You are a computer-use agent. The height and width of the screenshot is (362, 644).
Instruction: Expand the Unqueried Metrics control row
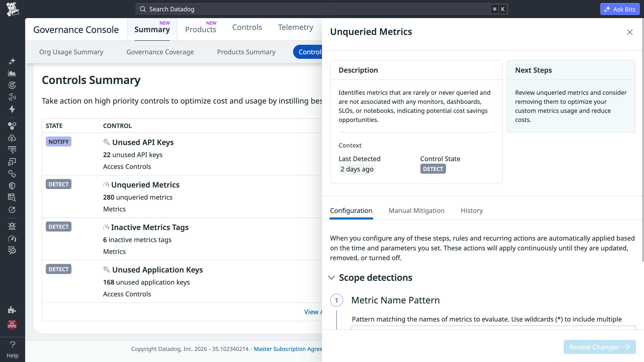point(145,185)
